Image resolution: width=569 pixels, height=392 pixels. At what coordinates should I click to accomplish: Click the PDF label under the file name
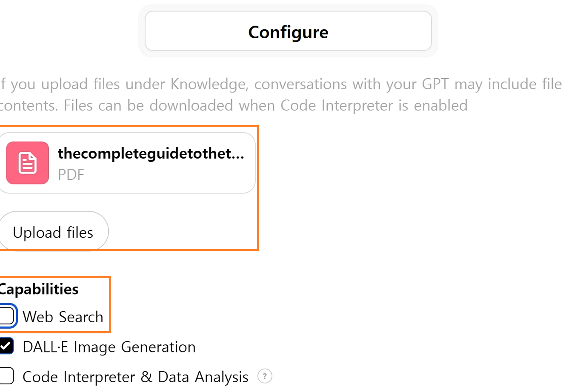click(x=71, y=175)
